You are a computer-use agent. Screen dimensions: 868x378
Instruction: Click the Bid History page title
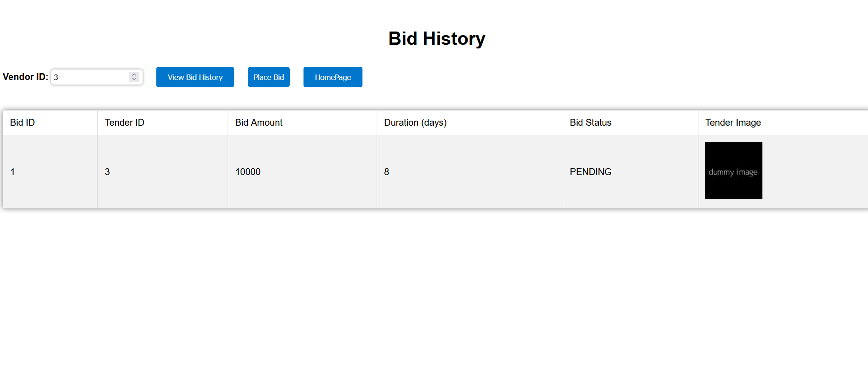(x=437, y=38)
